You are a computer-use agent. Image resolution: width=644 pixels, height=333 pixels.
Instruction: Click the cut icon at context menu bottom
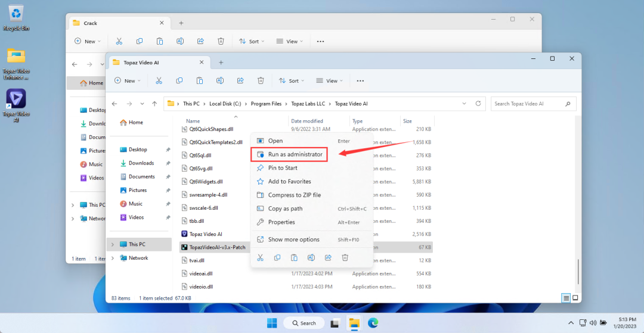coord(260,257)
